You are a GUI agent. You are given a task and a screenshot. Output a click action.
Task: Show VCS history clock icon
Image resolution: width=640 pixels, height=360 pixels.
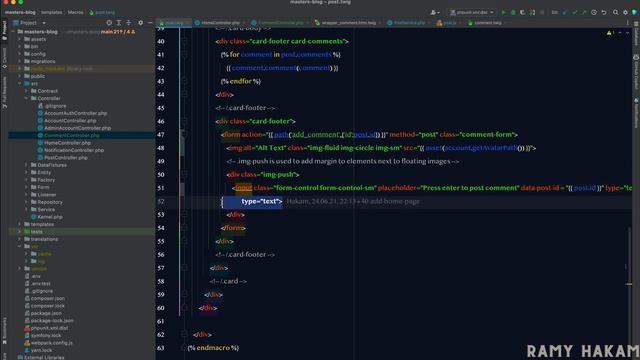594,13
